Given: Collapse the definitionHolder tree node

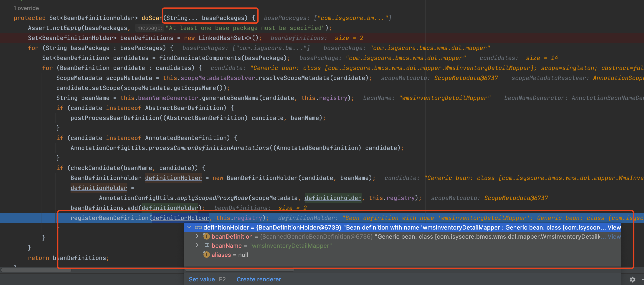Looking at the screenshot, I should (x=189, y=227).
